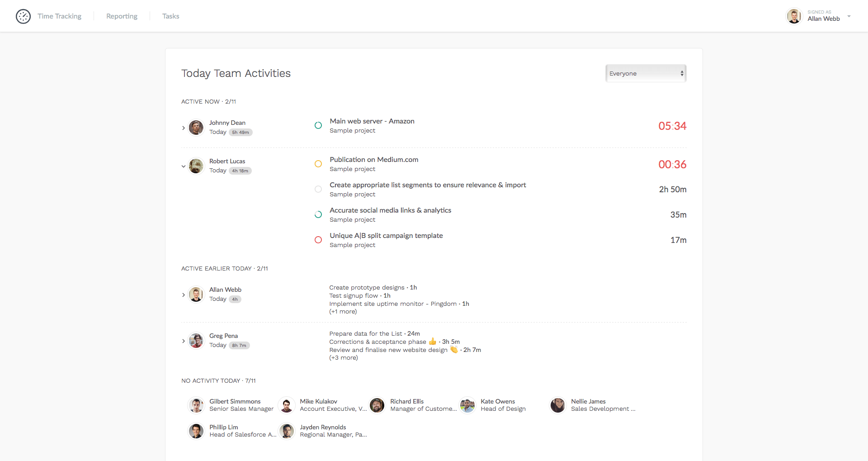
Task: Open Gilbert Simmmons's profile avatar
Action: [x=196, y=405]
